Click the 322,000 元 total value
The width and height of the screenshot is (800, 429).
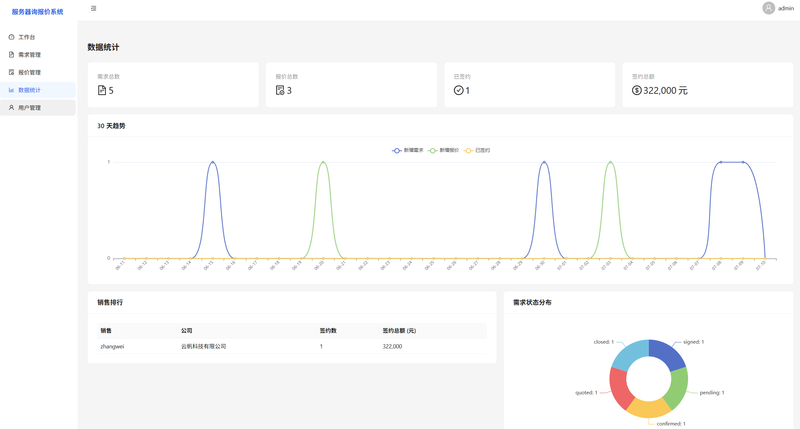(x=665, y=90)
